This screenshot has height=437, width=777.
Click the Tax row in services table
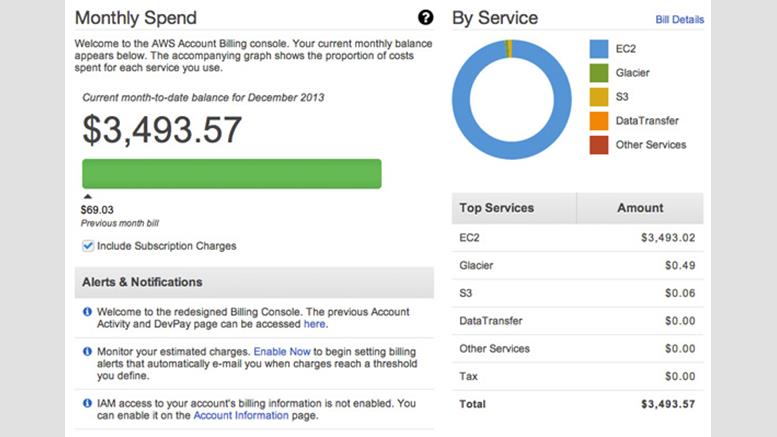[x=577, y=376]
